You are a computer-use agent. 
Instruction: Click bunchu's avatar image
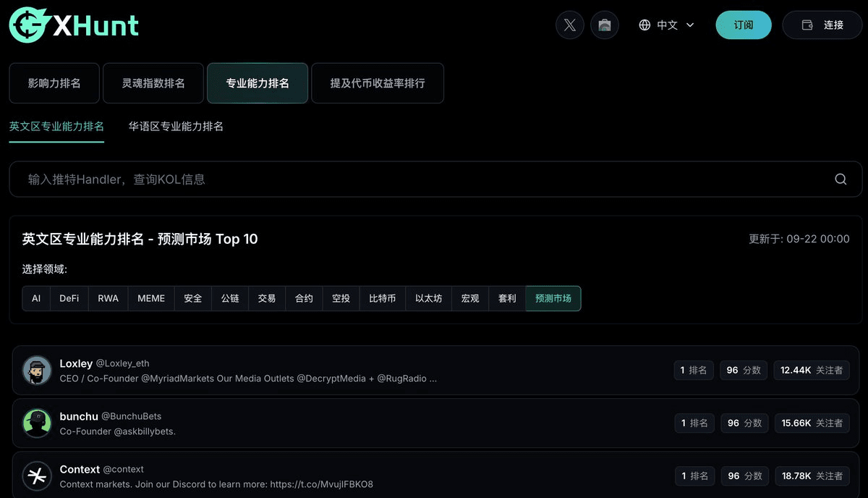click(37, 423)
